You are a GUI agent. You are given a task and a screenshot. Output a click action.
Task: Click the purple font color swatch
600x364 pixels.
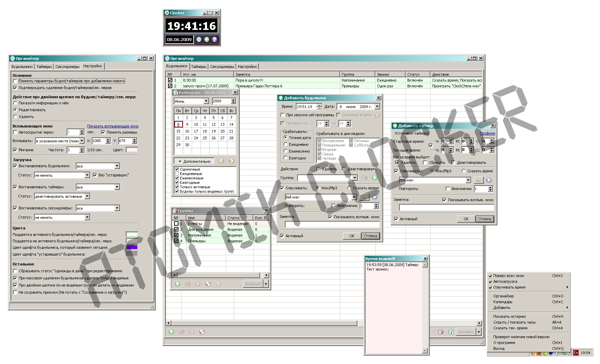click(132, 247)
